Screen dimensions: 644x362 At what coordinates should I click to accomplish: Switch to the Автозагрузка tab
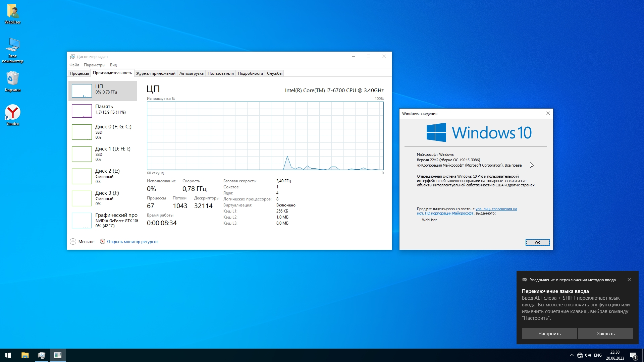pyautogui.click(x=191, y=73)
